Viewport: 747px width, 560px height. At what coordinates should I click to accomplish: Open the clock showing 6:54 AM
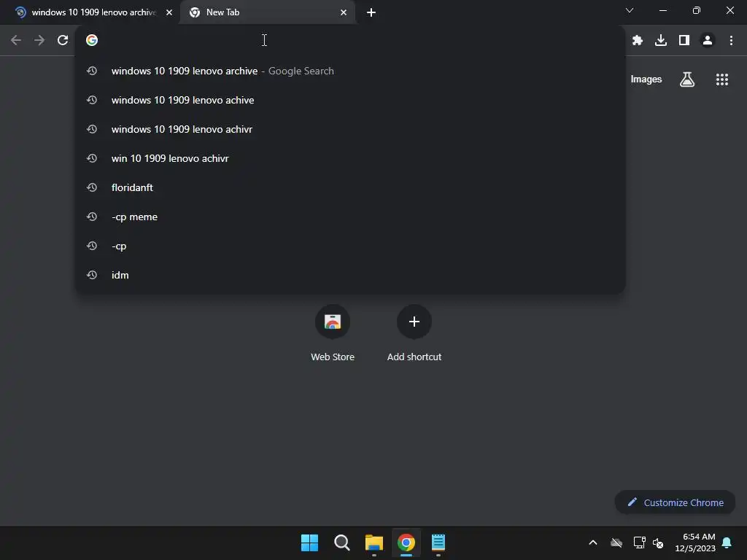(695, 542)
